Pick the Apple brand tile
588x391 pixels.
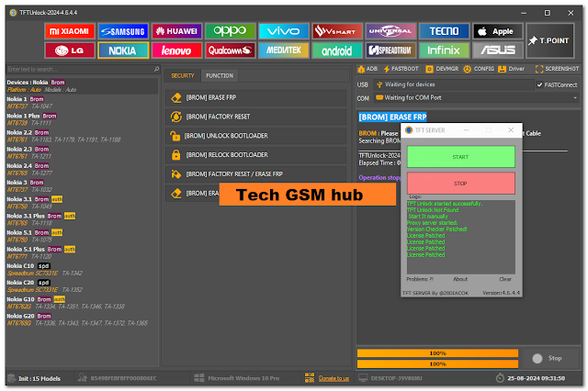(498, 31)
